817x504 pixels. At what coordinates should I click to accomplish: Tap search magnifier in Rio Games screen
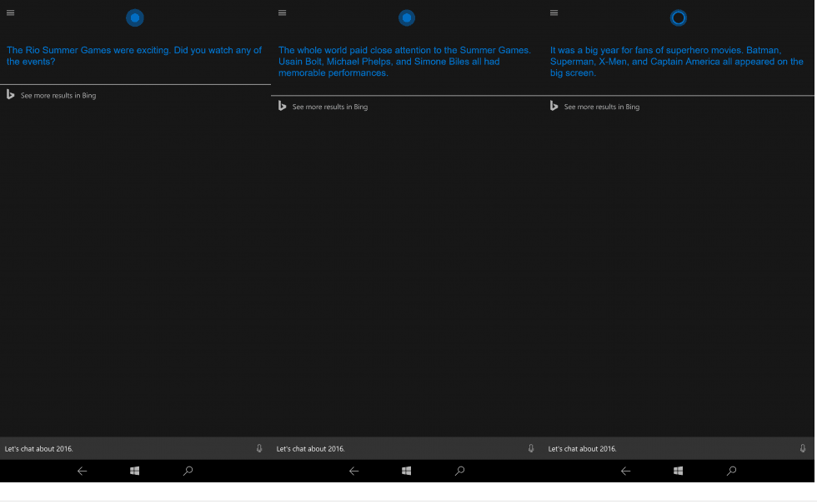tap(188, 471)
